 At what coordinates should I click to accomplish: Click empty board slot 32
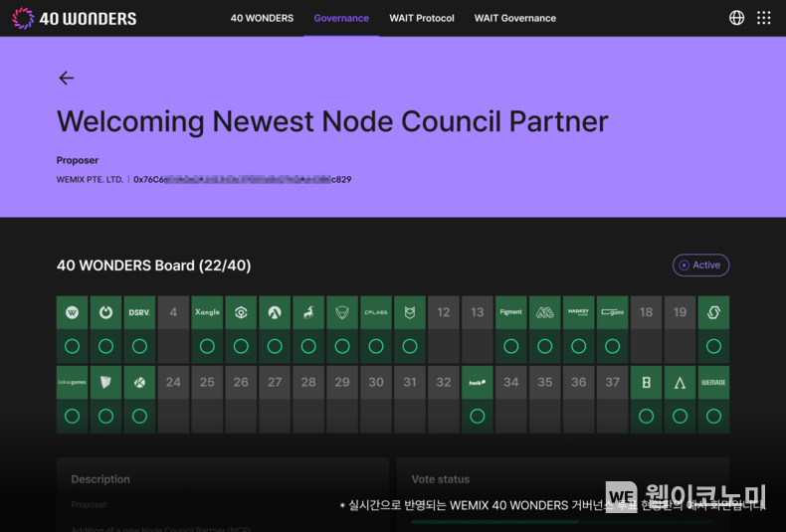tap(444, 382)
